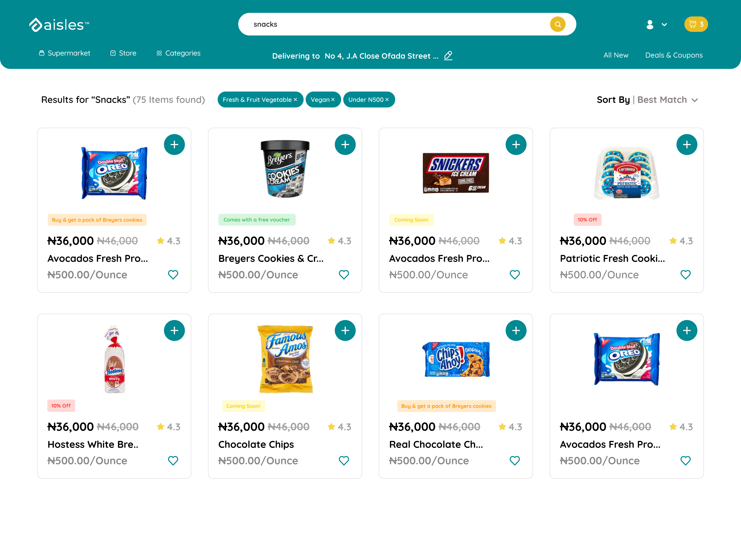Click the All New link

[x=616, y=55]
